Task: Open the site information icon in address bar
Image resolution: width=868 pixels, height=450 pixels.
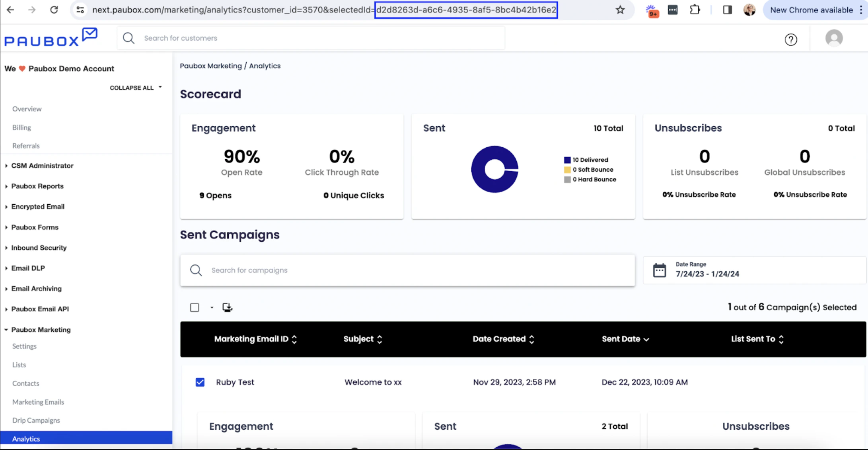Action: 80,10
